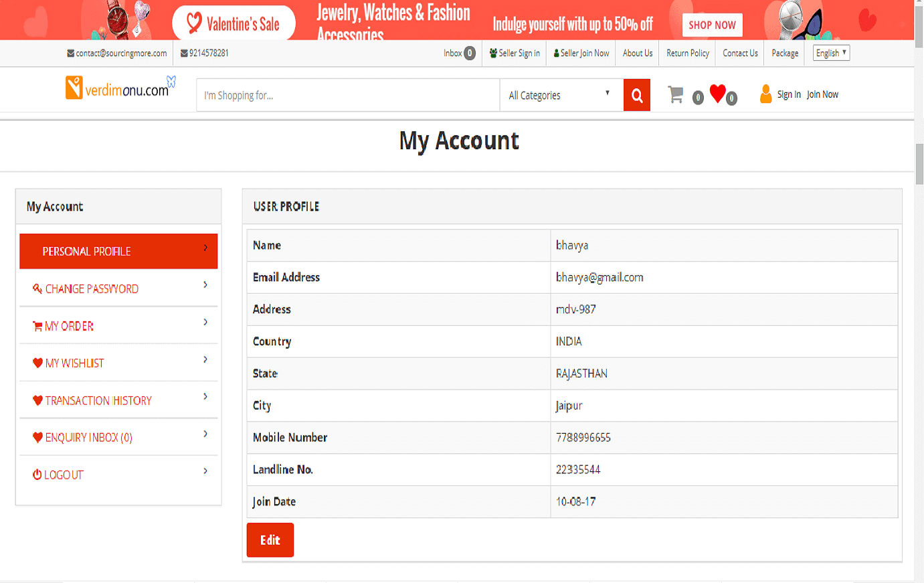Viewport: 924px width, 583px height.
Task: Select Personal Profile in sidebar
Action: (118, 252)
